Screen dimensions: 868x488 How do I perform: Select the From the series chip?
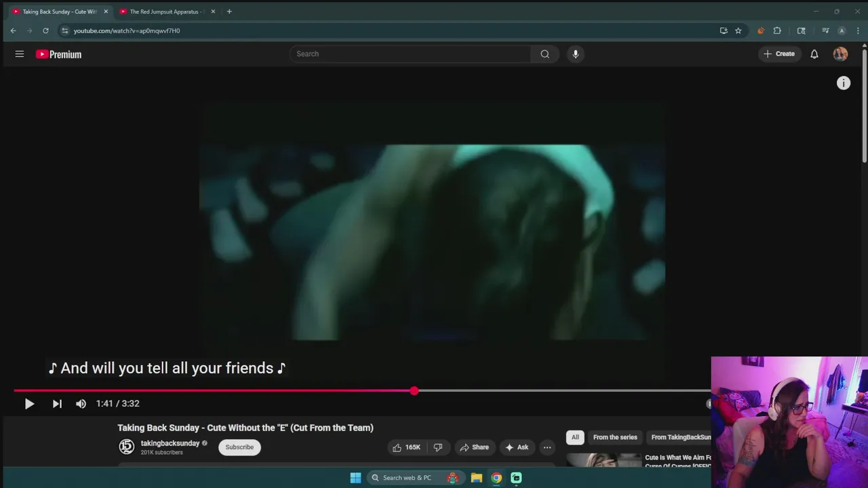[615, 437]
